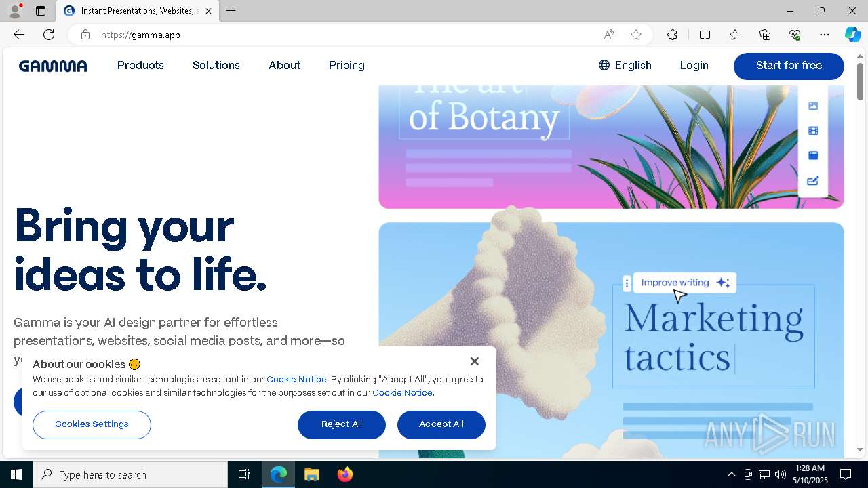The height and width of the screenshot is (488, 868).
Task: Open Collections panel
Action: [765, 35]
